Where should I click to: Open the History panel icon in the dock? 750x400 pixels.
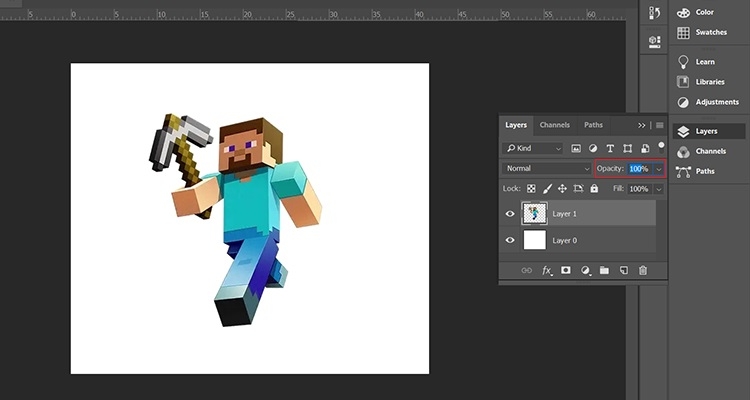point(654,13)
